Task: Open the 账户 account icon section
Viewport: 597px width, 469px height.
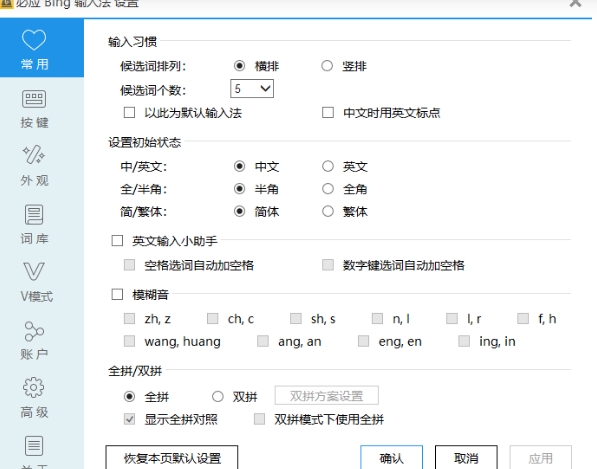Action: [34, 331]
